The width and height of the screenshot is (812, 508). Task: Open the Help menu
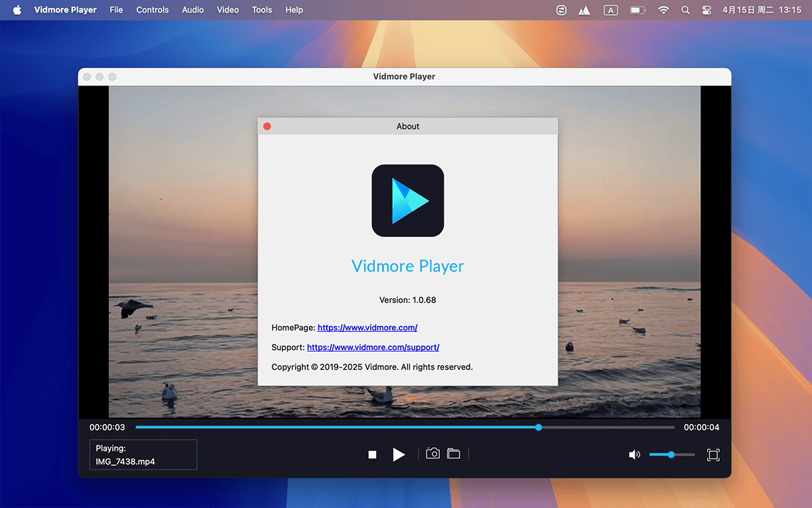click(294, 10)
